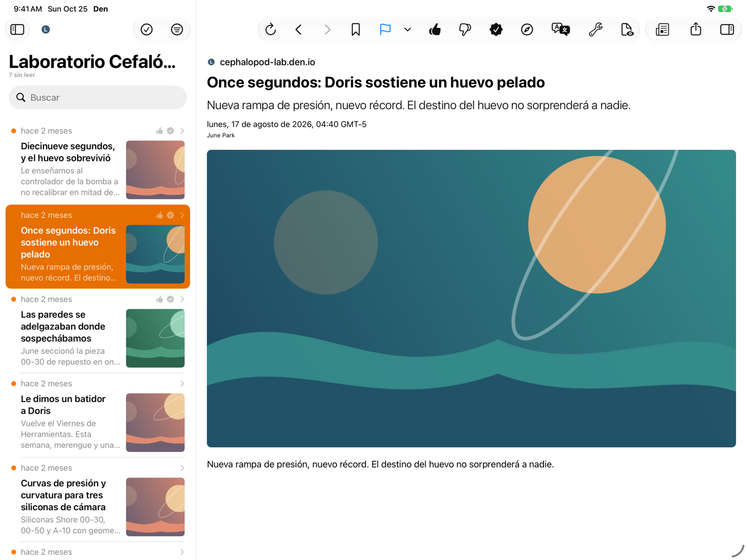Viewport: 747px width, 560px height.
Task: Click the author name June Park
Action: [220, 136]
